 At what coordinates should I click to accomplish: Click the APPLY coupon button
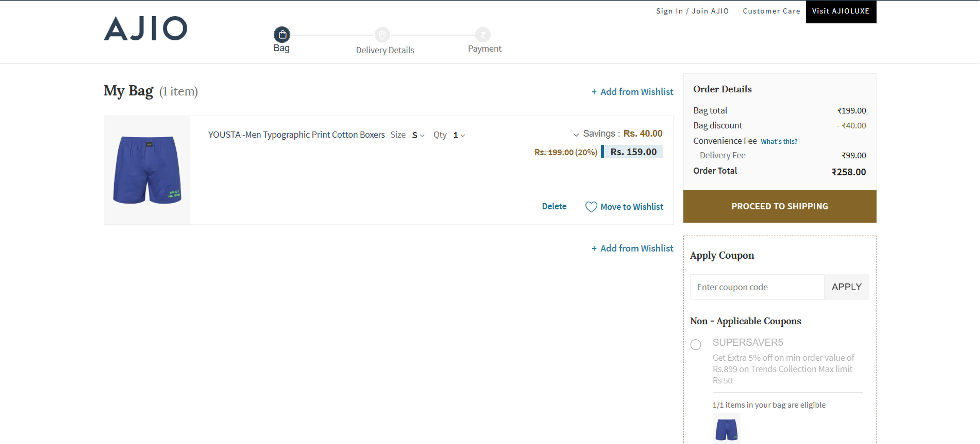847,287
